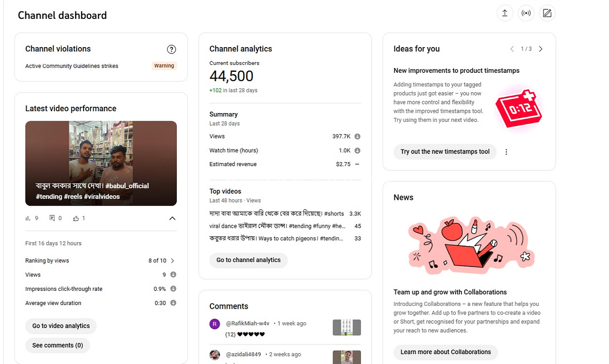The height and width of the screenshot is (364, 609).
Task: Go to previous idea with left arrow
Action: pos(512,49)
